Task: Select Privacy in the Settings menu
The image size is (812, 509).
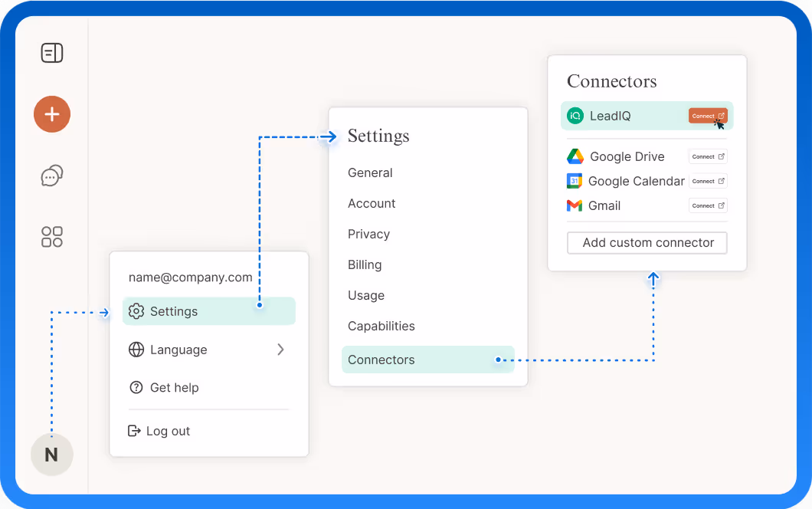Action: 368,234
